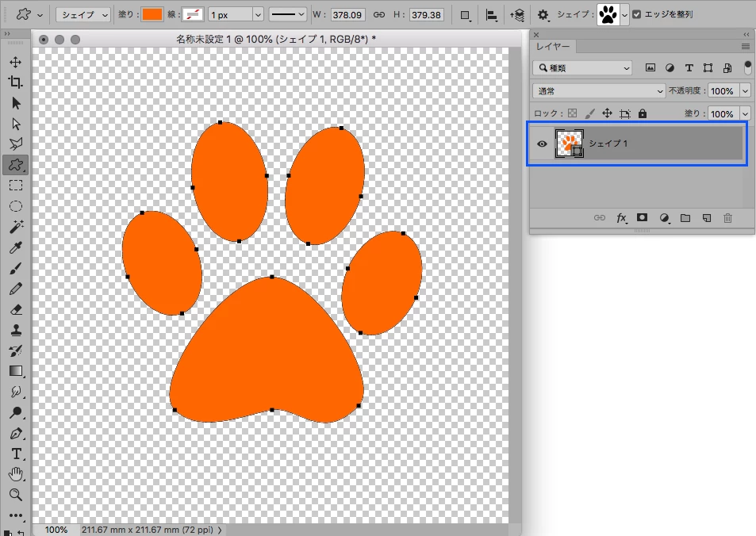
Task: Select the Eyedropper tool
Action: click(15, 247)
